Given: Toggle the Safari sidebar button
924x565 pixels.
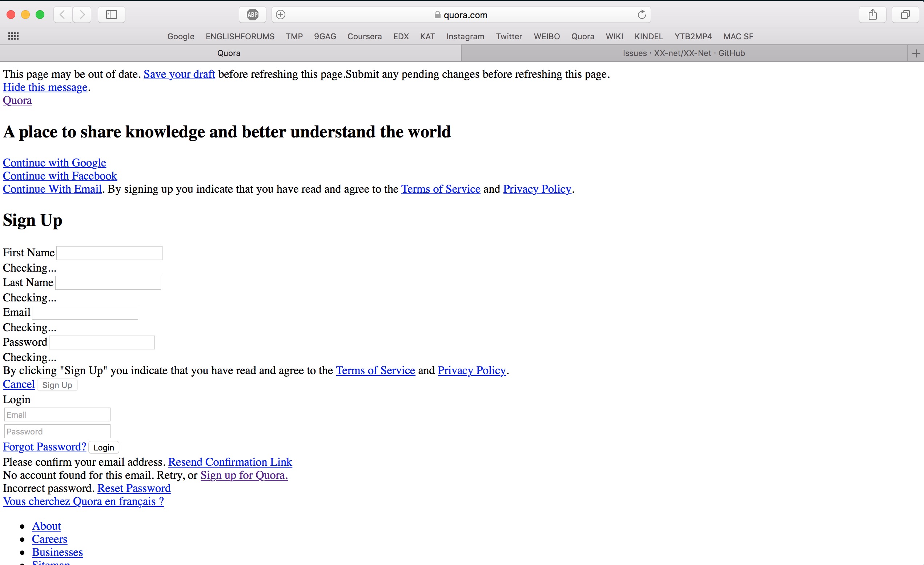Looking at the screenshot, I should pyautogui.click(x=111, y=15).
